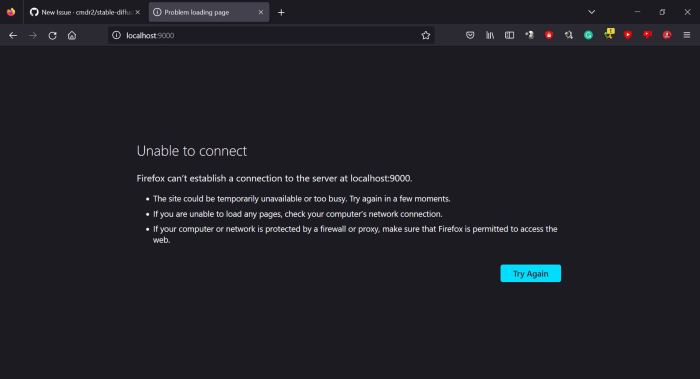Open a new tab with plus button
The image size is (700, 379).
[x=281, y=12]
